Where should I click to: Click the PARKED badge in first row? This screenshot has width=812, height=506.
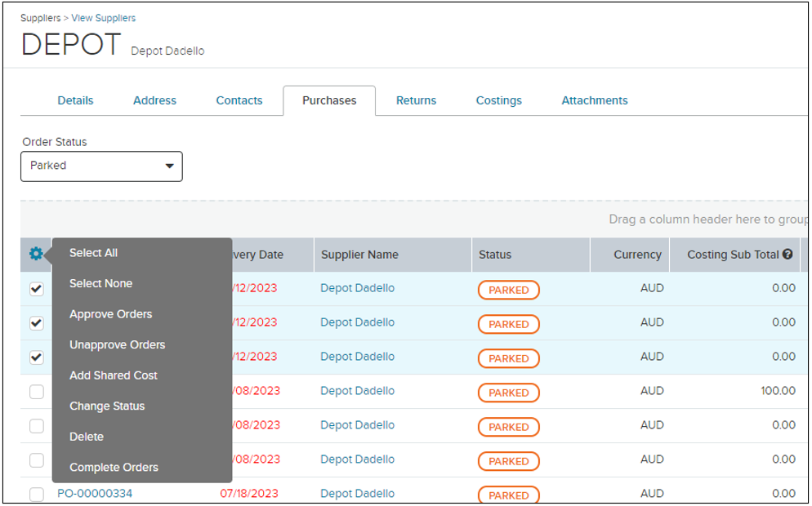(509, 290)
